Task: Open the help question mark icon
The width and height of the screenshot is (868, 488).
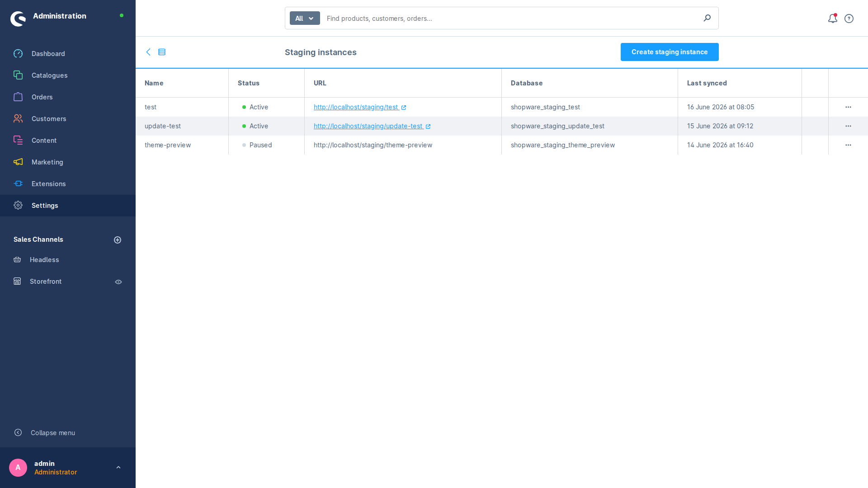Action: tap(849, 19)
